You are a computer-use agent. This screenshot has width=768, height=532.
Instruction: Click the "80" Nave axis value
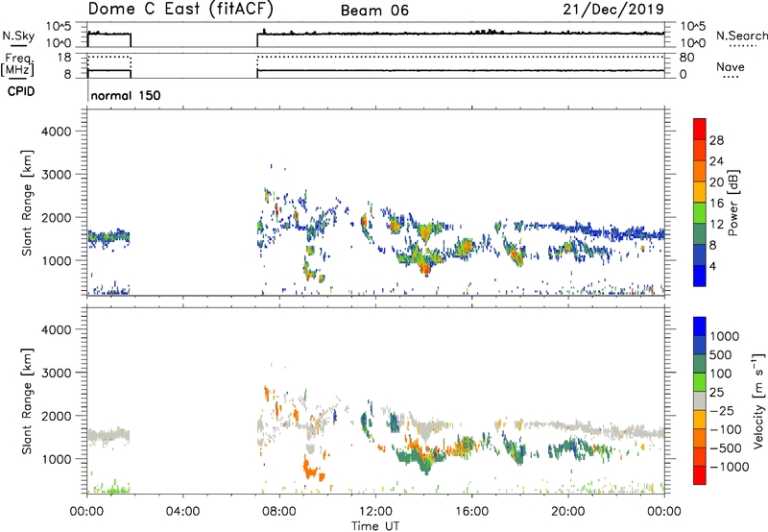(x=686, y=58)
